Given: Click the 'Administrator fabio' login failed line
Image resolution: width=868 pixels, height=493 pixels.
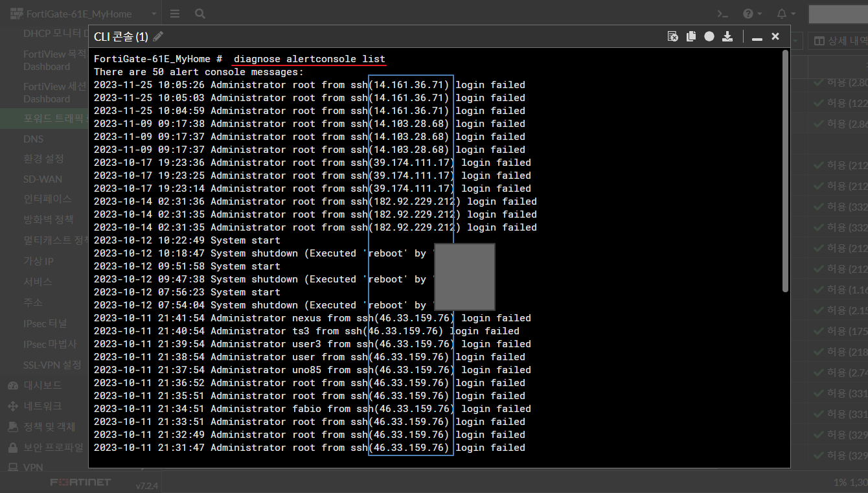Looking at the screenshot, I should pyautogui.click(x=312, y=409).
